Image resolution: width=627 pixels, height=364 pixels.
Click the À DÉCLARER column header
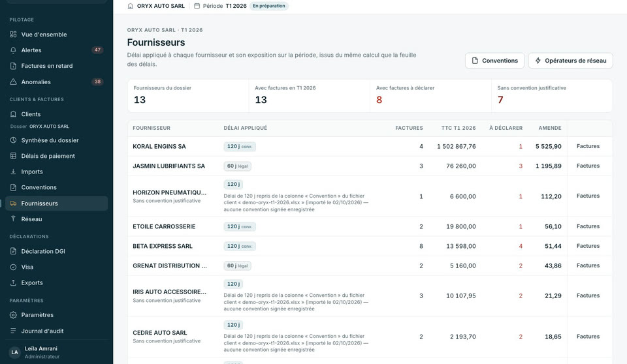coord(506,128)
